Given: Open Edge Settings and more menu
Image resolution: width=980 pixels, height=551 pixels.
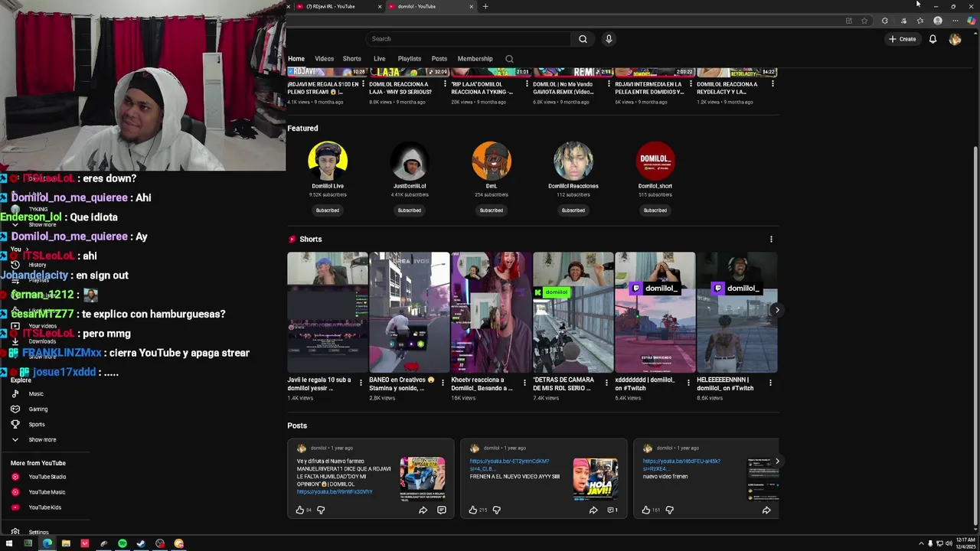Looking at the screenshot, I should [x=955, y=21].
